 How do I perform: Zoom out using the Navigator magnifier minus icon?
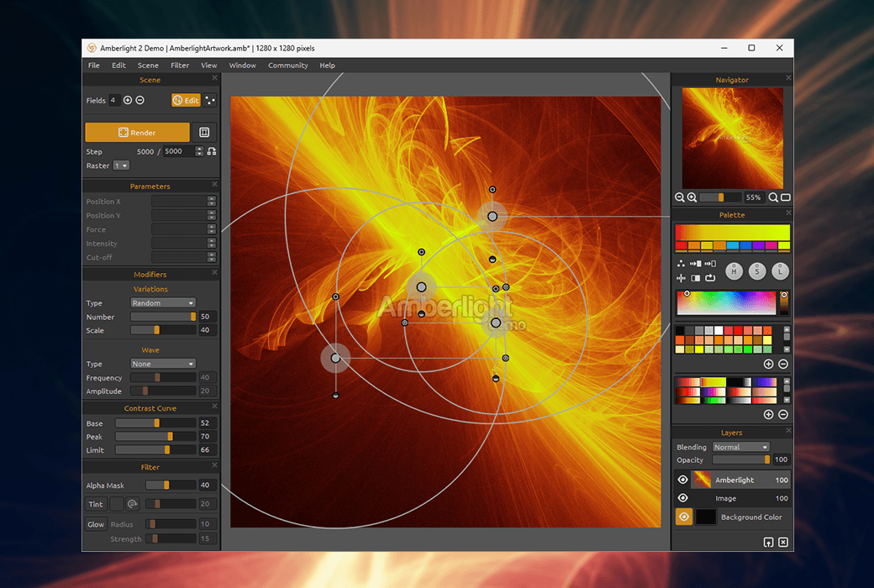click(680, 197)
